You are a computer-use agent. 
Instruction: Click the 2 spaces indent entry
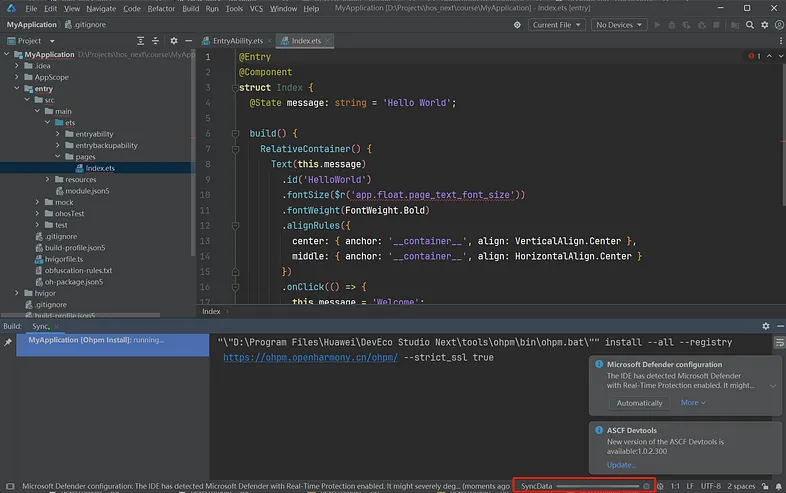click(x=741, y=486)
